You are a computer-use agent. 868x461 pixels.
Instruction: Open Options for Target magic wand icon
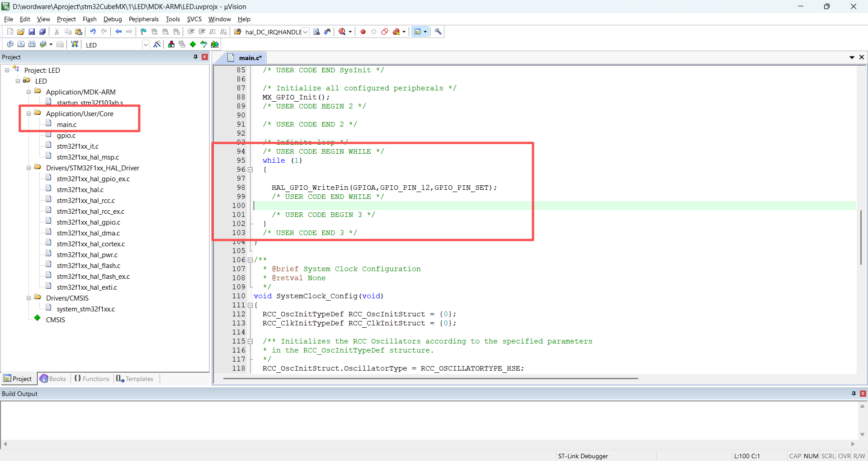click(x=157, y=44)
